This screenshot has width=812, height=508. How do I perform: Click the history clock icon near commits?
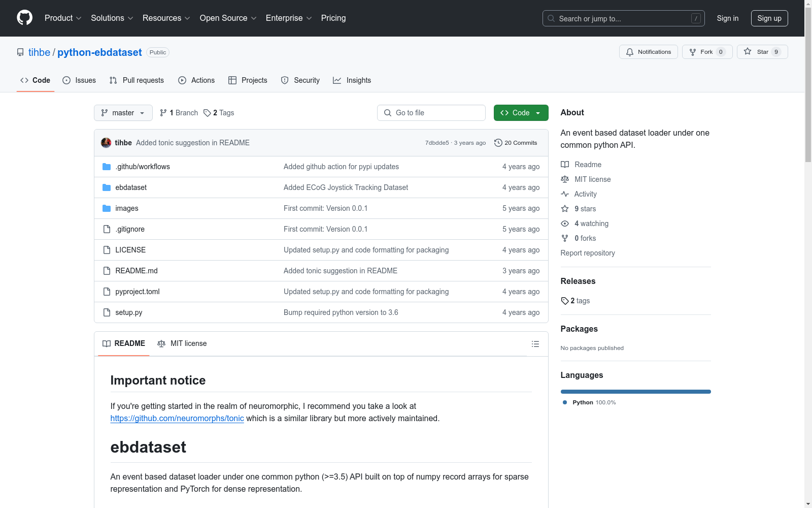(x=498, y=143)
